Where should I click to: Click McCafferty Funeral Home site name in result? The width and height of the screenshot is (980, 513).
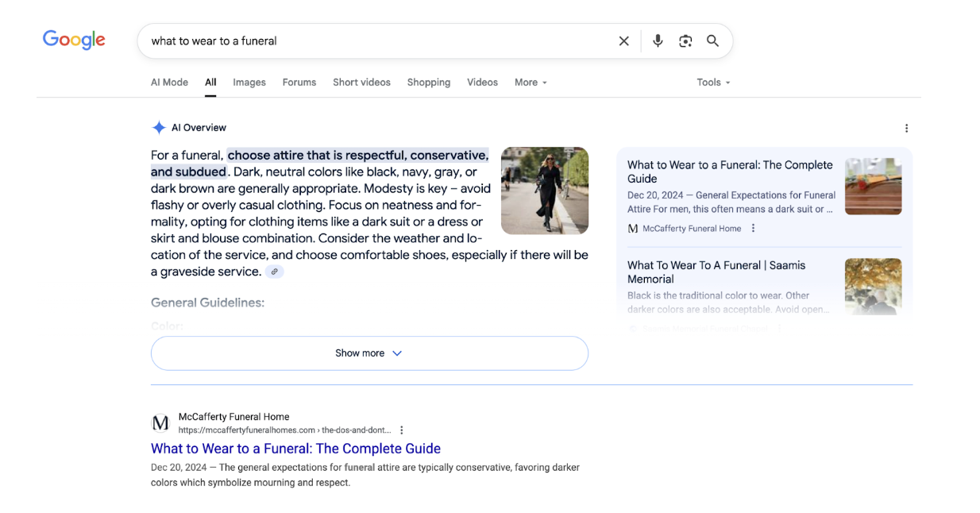pos(233,417)
